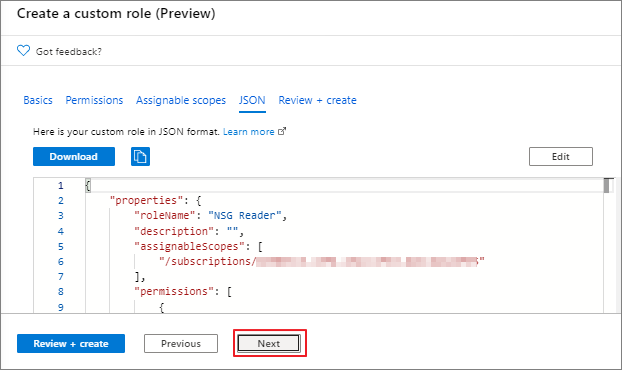Open the Assignable scopes tab

click(181, 100)
